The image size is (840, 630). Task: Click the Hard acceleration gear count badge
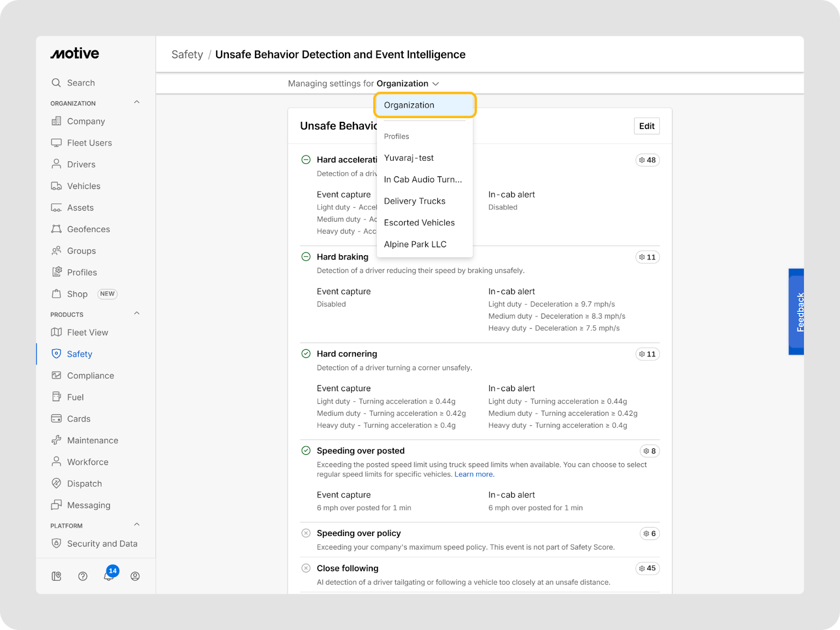647,160
